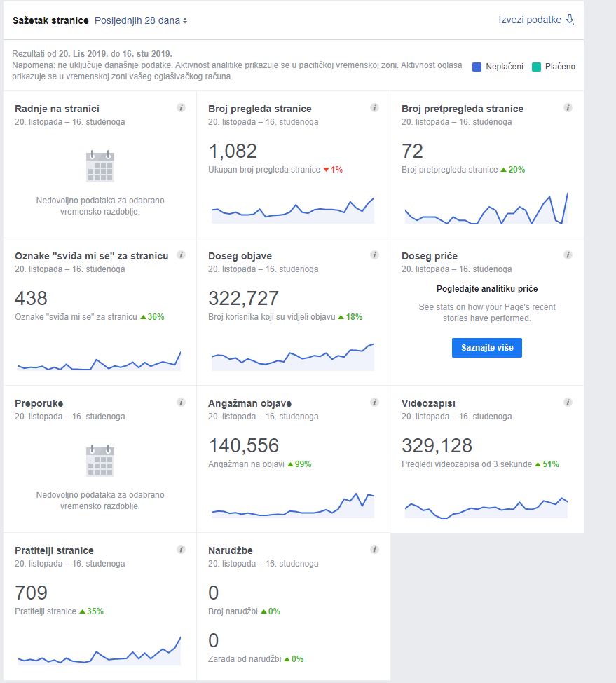Click the Angažman na objavi label
616x683 pixels.
(247, 464)
